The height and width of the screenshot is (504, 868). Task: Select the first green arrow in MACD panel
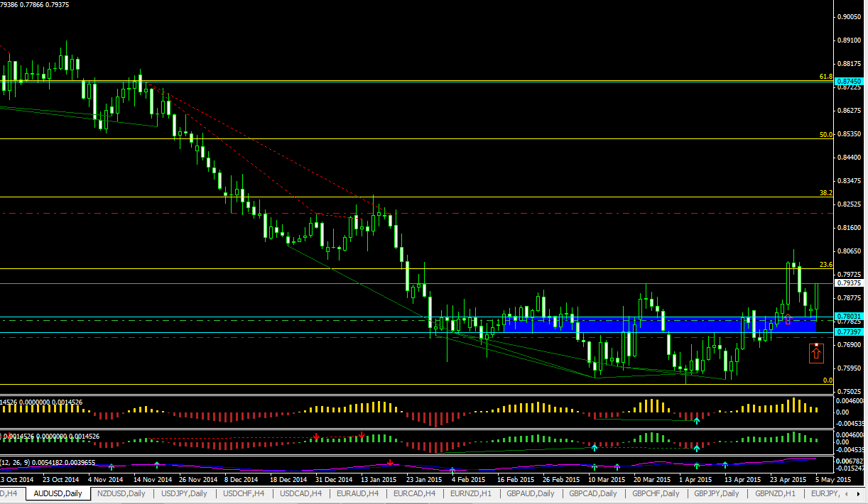tap(112, 466)
